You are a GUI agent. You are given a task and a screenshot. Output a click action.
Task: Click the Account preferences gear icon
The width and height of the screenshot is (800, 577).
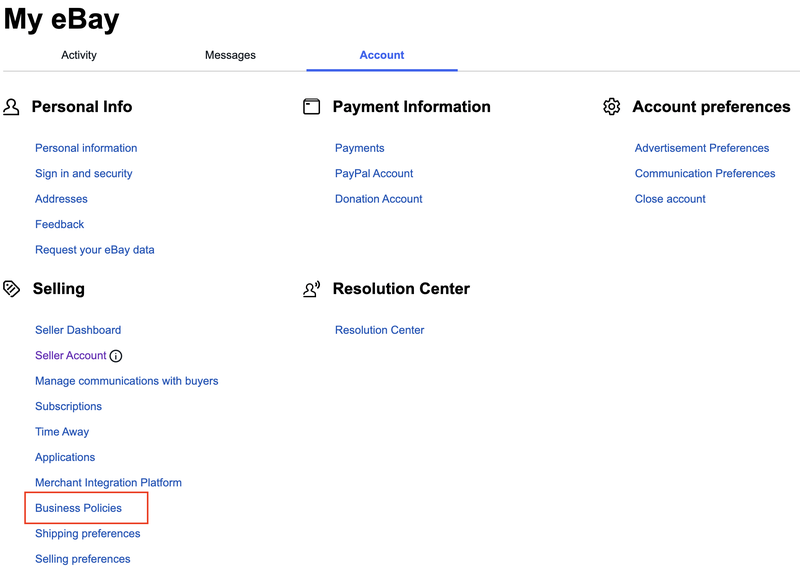(x=612, y=107)
